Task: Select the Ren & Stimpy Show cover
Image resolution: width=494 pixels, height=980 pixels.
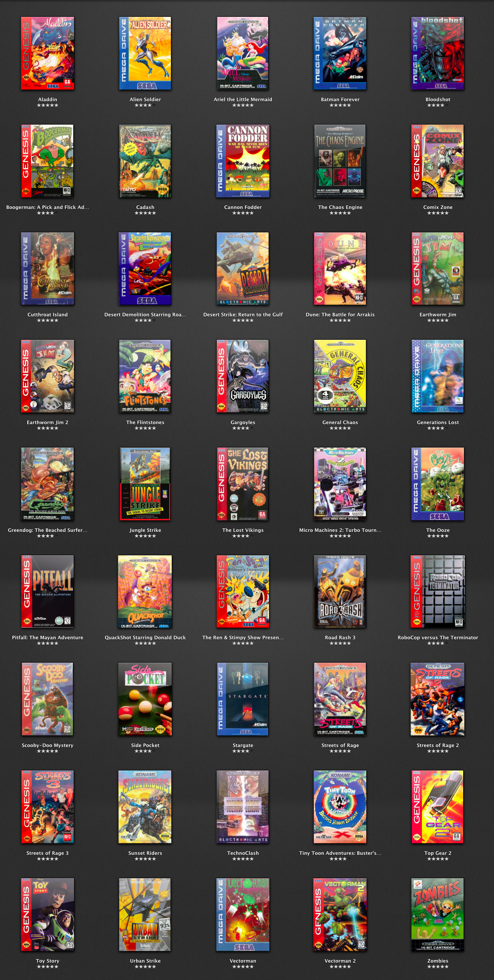Action: [x=243, y=591]
